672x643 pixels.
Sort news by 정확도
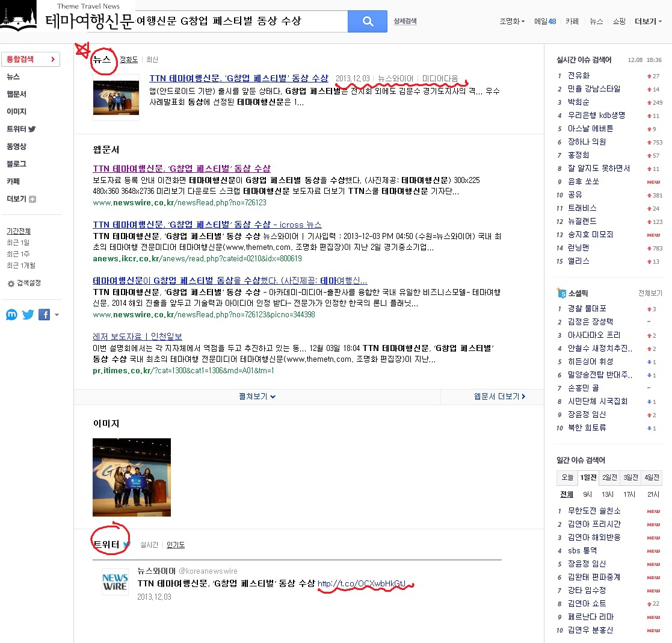129,60
